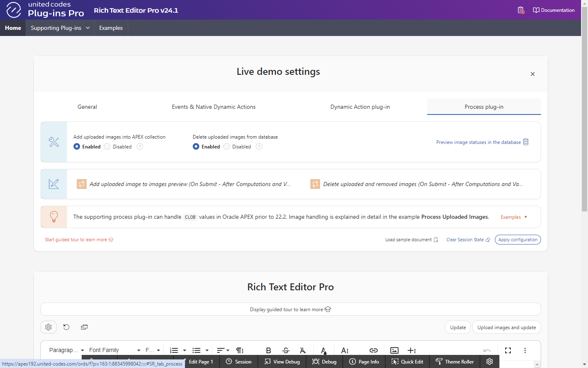
Task: Click View Debug in developer toolbar
Action: tap(282, 361)
